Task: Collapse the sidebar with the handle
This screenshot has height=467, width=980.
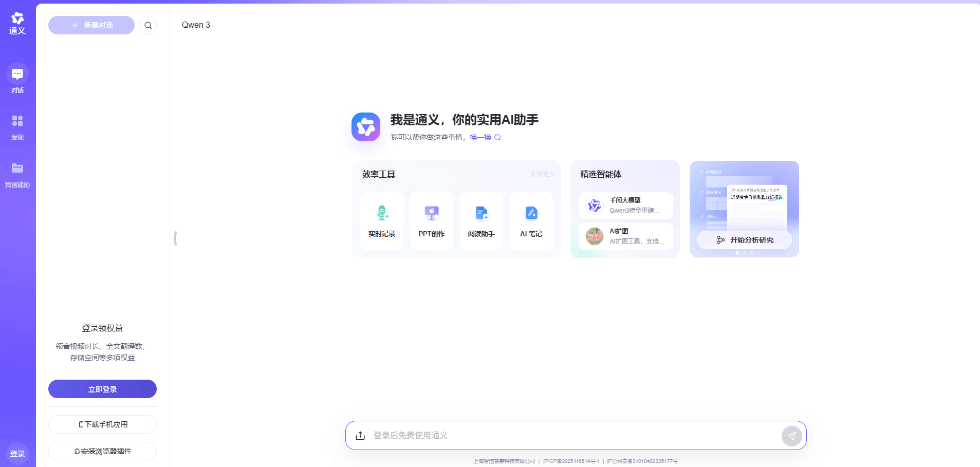Action: (175, 238)
